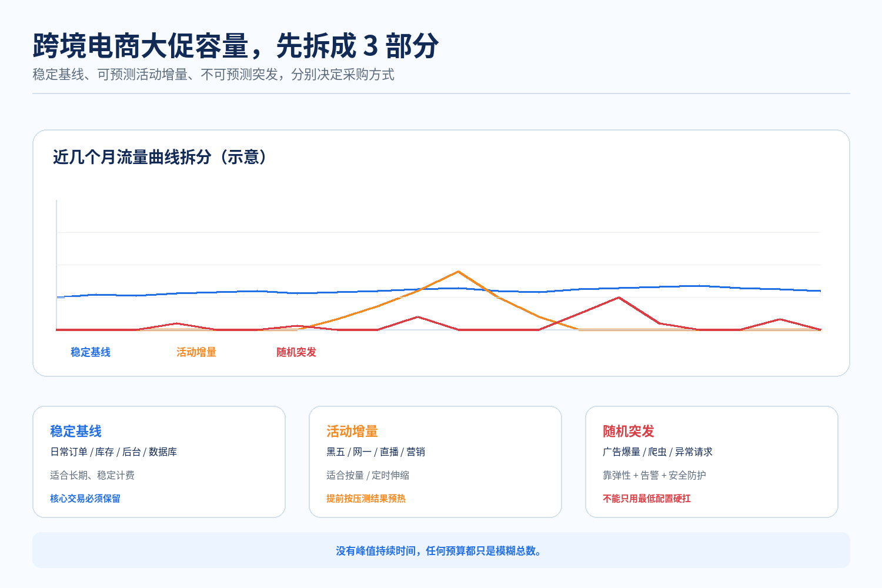Image resolution: width=882 pixels, height=588 pixels.
Task: Select the subtitle starting with "稳定基线、可预测活动增量"
Action: 213,75
